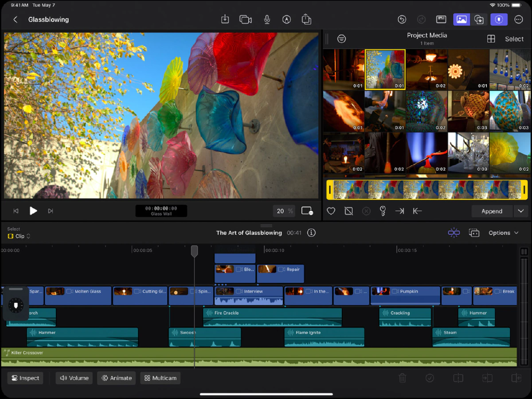
Task: Open the timeline Options dropdown
Action: click(x=503, y=233)
